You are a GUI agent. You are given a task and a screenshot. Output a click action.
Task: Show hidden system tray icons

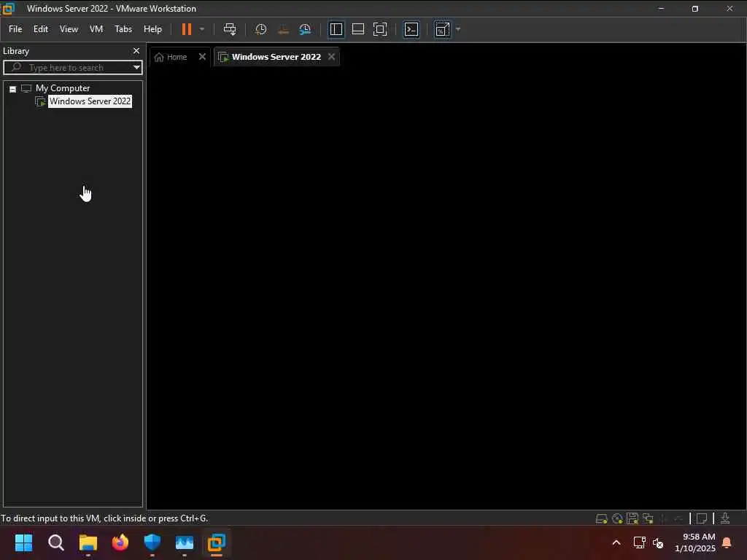616,542
